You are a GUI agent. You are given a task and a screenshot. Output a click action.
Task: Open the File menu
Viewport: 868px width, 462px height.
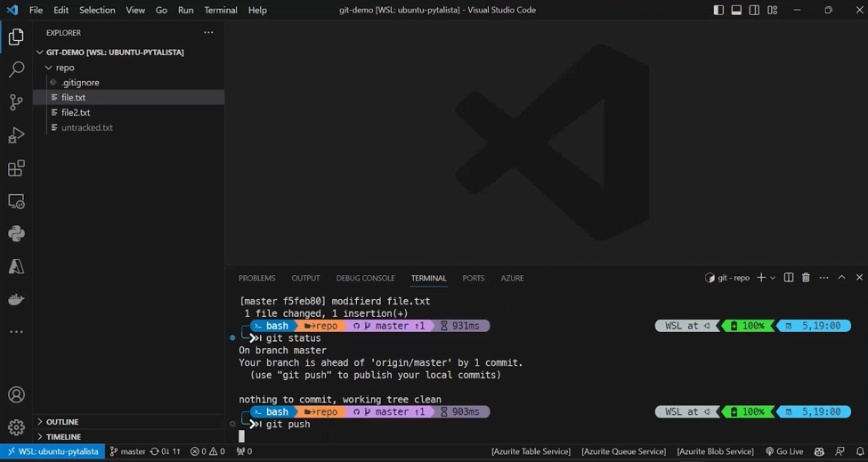36,10
